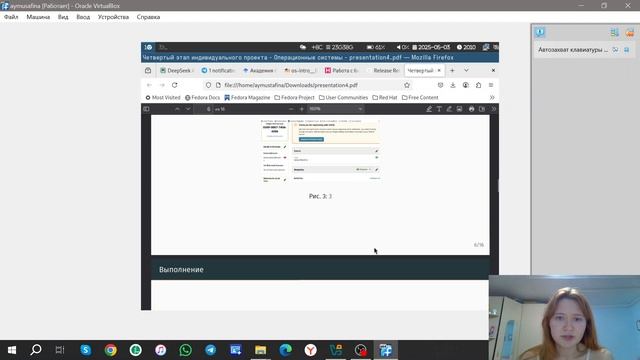Expand the list all tabs dropdown
Image resolution: width=640 pixels, height=360 pixels.
tap(466, 71)
